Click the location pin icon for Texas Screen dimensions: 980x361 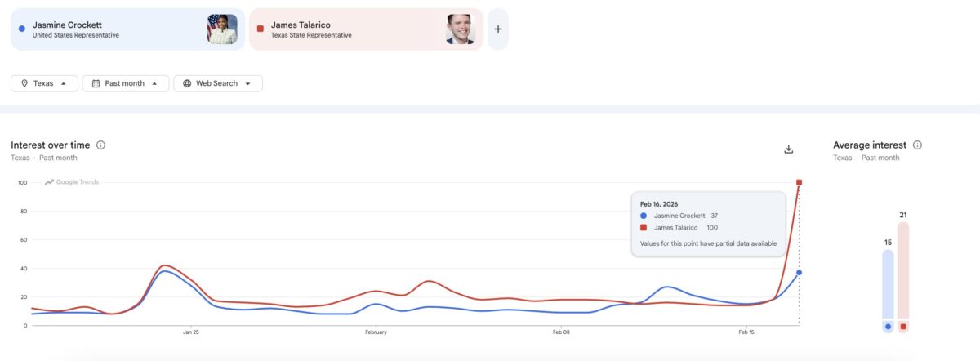tap(24, 83)
